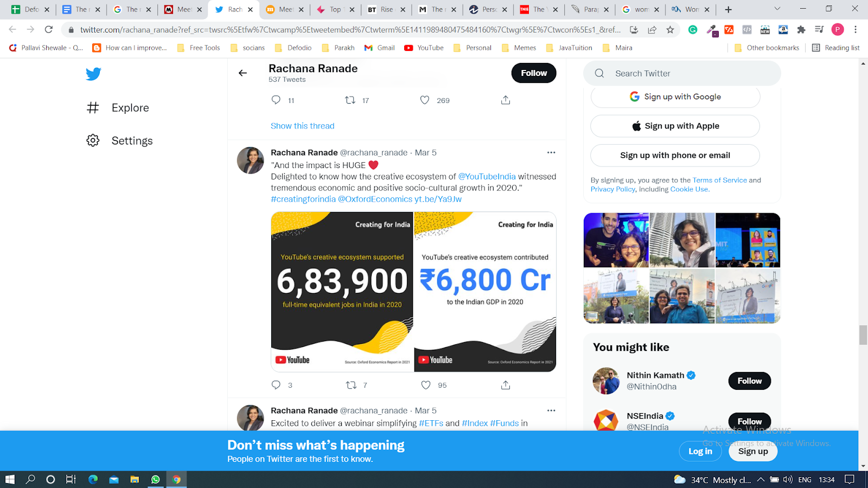Share the tweet with 95 likes
Image resolution: width=868 pixels, height=488 pixels.
coord(506,385)
